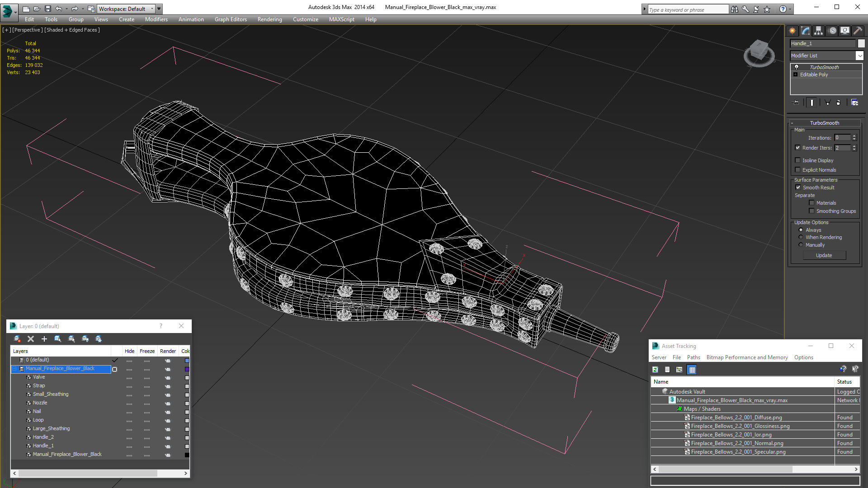Click the Add Selected Objects plus icon
868x488 pixels.
(x=44, y=339)
